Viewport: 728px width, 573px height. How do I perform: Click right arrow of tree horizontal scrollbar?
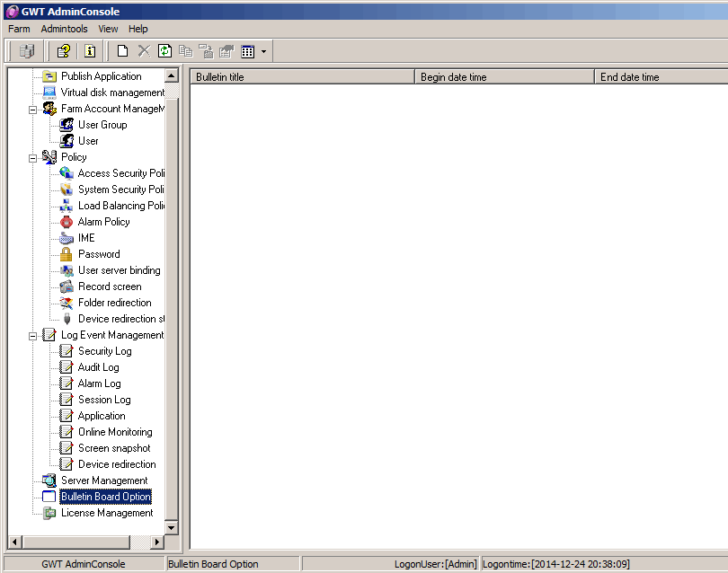pos(157,542)
